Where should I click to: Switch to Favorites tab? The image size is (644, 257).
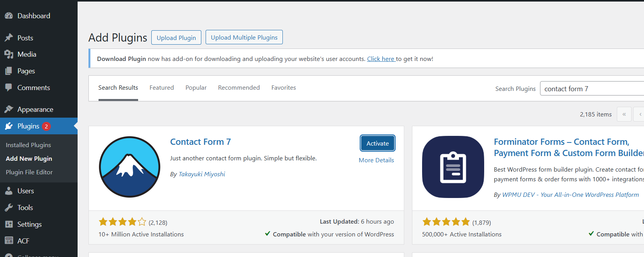point(284,88)
